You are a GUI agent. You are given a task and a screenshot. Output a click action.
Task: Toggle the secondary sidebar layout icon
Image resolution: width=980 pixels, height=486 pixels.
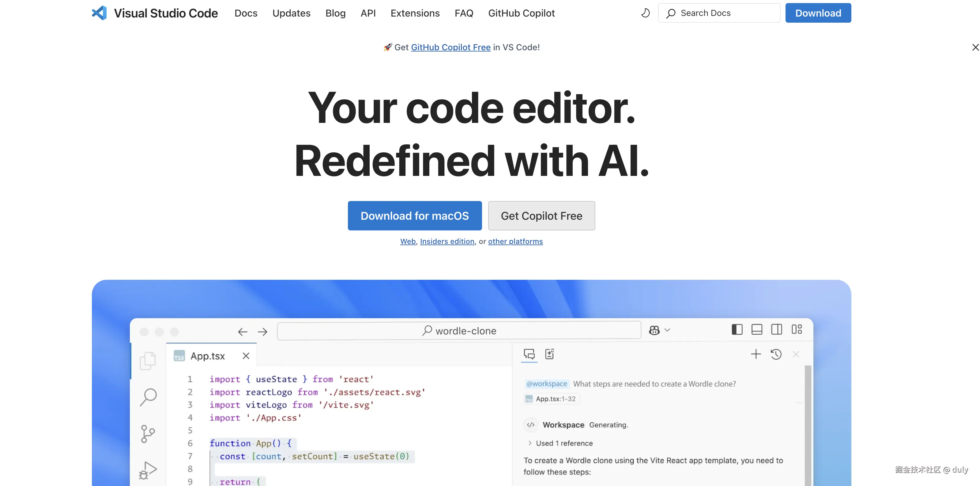(x=776, y=329)
